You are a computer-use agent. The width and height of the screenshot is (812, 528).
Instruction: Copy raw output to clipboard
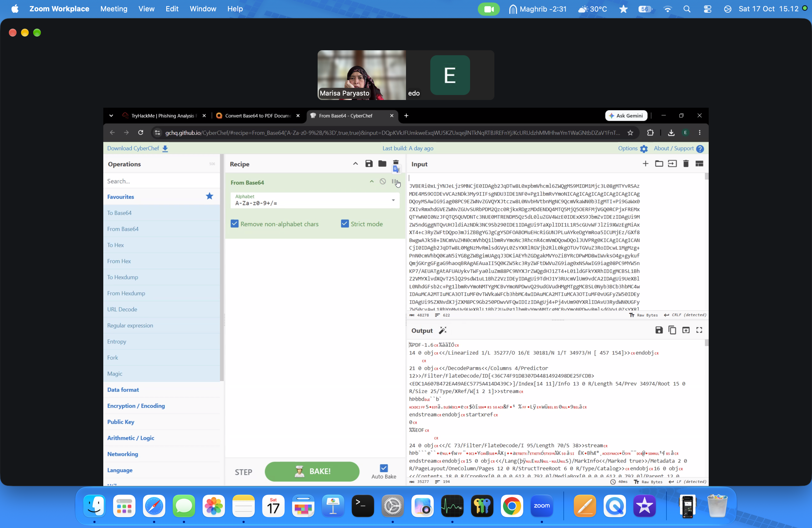pyautogui.click(x=672, y=330)
